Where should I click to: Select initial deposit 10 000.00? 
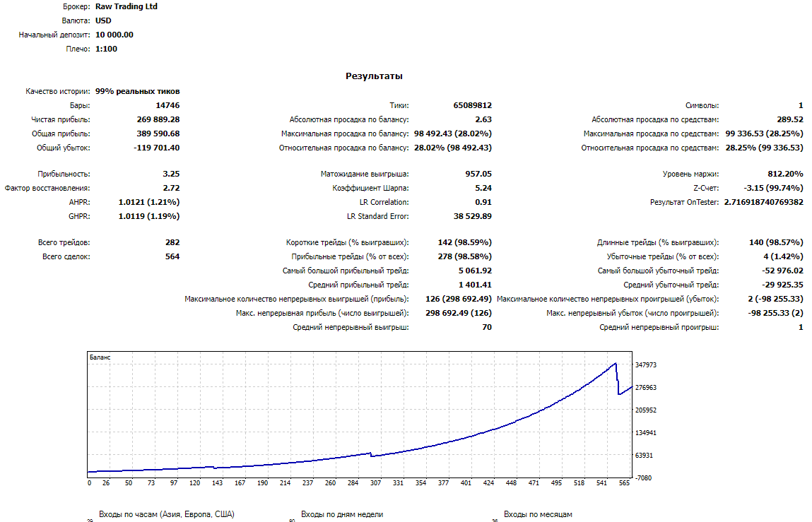(114, 35)
